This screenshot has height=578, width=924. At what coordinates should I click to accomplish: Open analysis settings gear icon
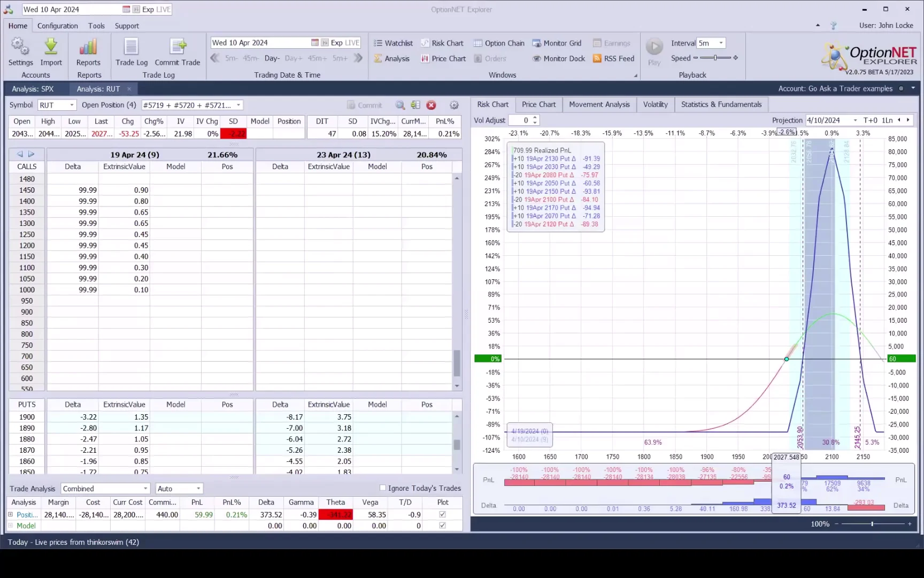click(x=454, y=105)
